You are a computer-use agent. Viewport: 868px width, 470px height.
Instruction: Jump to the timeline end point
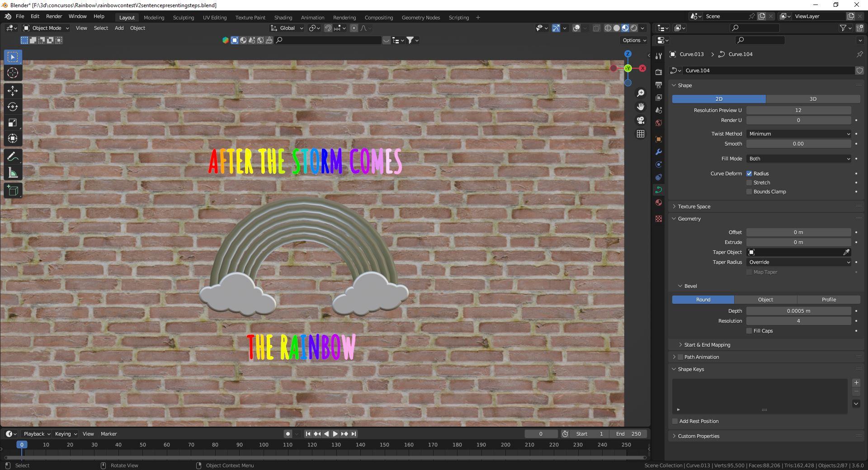pyautogui.click(x=354, y=434)
